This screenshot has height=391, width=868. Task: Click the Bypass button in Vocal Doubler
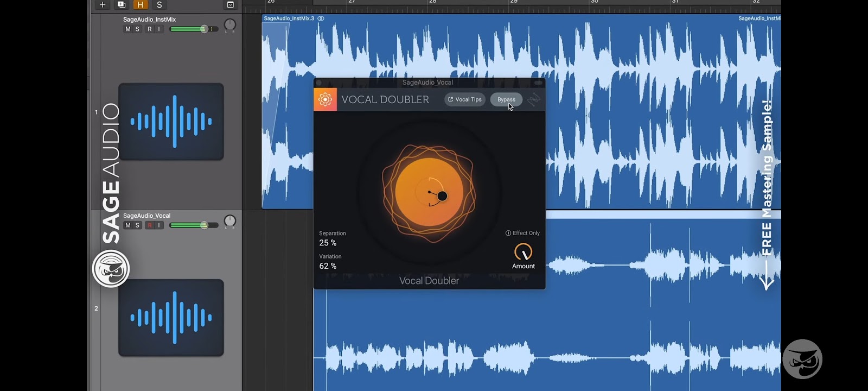[x=506, y=99]
